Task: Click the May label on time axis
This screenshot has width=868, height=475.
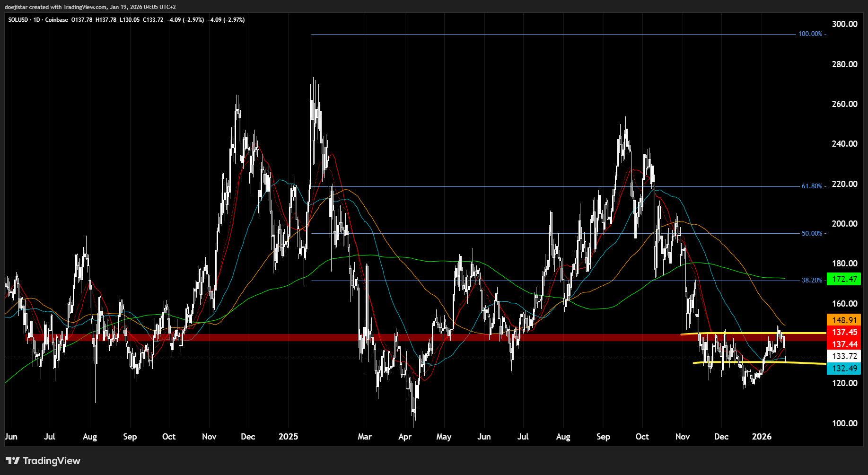Action: tap(444, 437)
